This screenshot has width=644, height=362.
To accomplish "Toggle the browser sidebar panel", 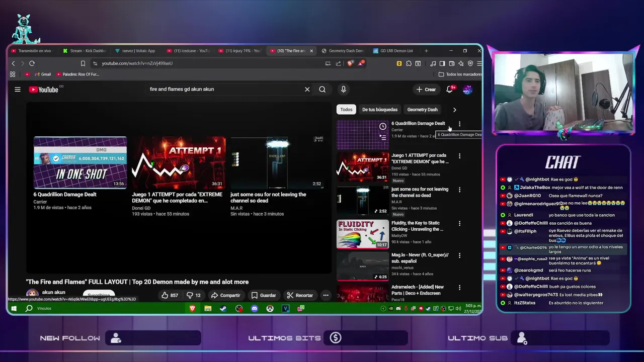I will [x=442, y=63].
